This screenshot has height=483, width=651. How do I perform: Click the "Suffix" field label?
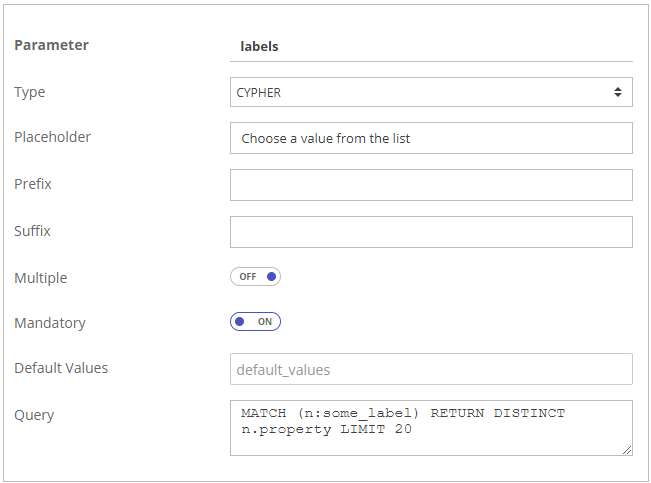pos(33,231)
